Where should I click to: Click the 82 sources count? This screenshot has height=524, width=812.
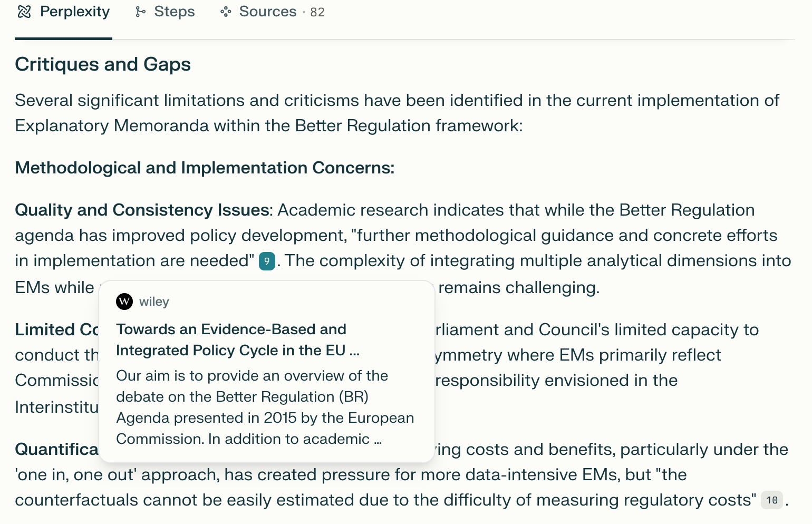tap(317, 12)
